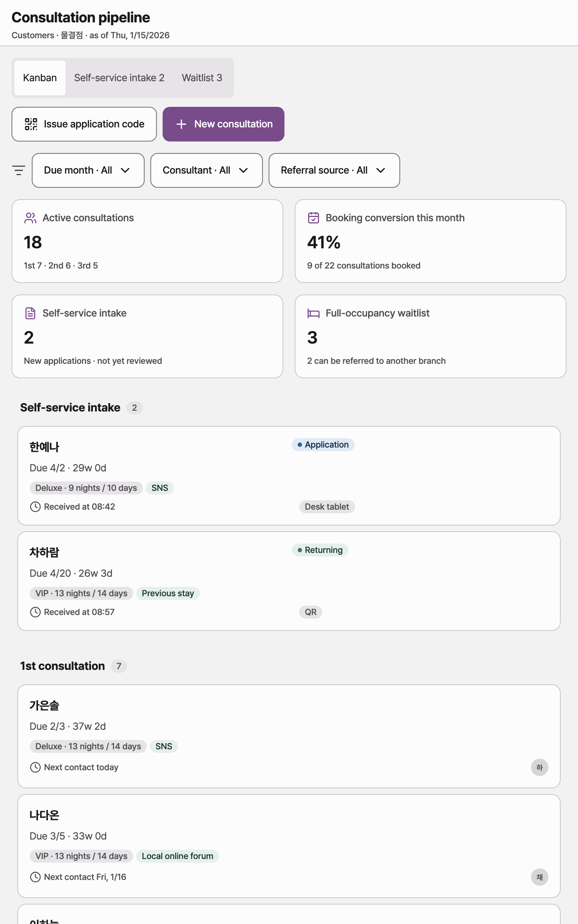This screenshot has height=924, width=578.
Task: Start a New consultation
Action: click(223, 124)
